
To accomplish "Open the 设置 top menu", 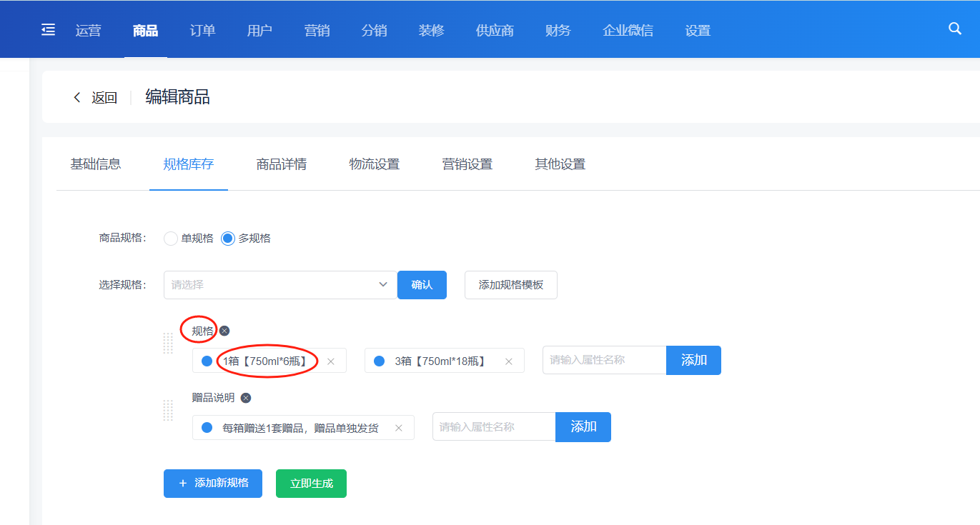I will (x=698, y=30).
